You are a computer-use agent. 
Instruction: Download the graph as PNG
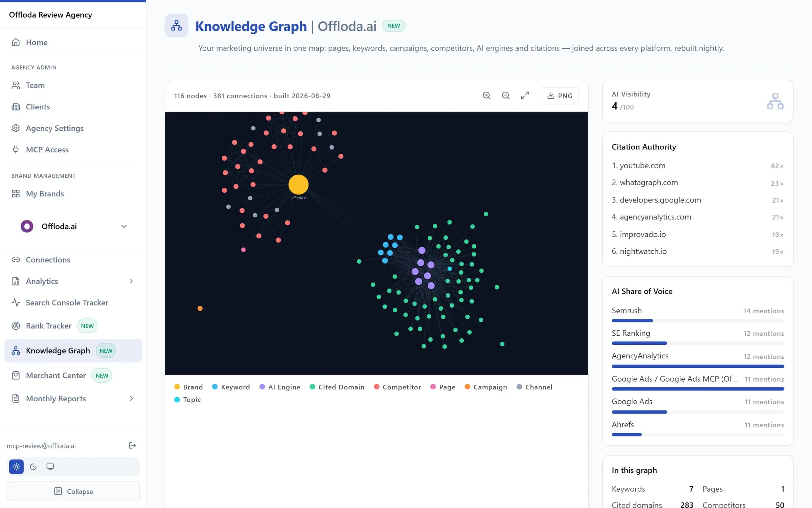coord(560,96)
